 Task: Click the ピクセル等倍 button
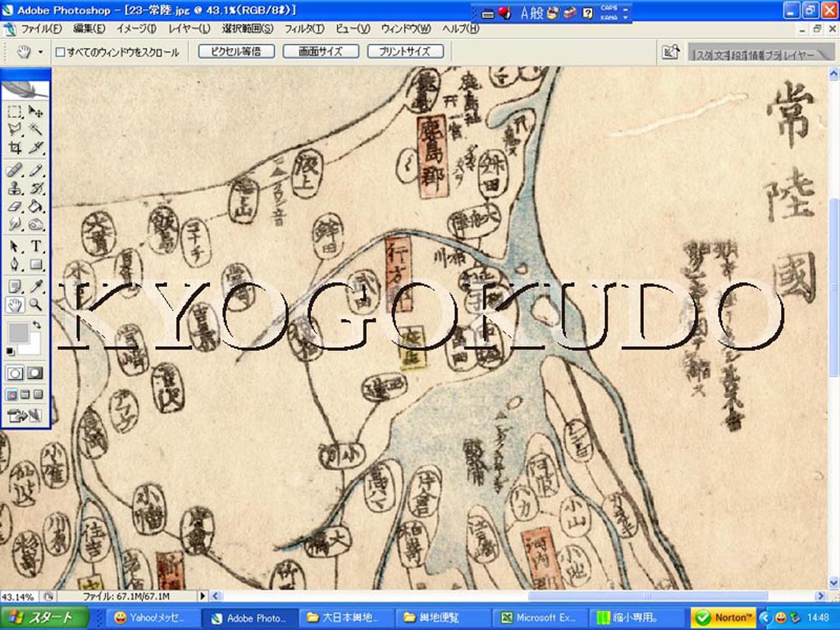click(236, 52)
